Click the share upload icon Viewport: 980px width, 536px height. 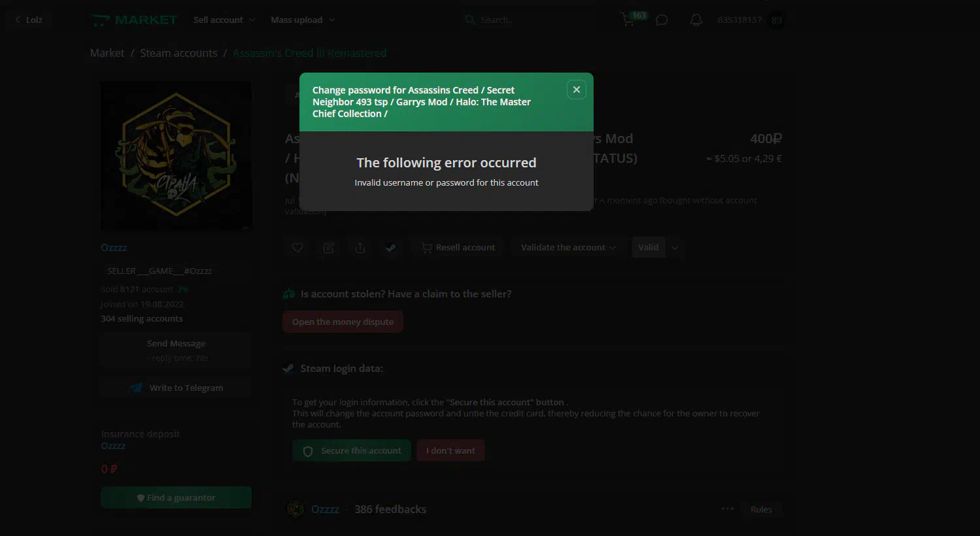[x=360, y=248]
